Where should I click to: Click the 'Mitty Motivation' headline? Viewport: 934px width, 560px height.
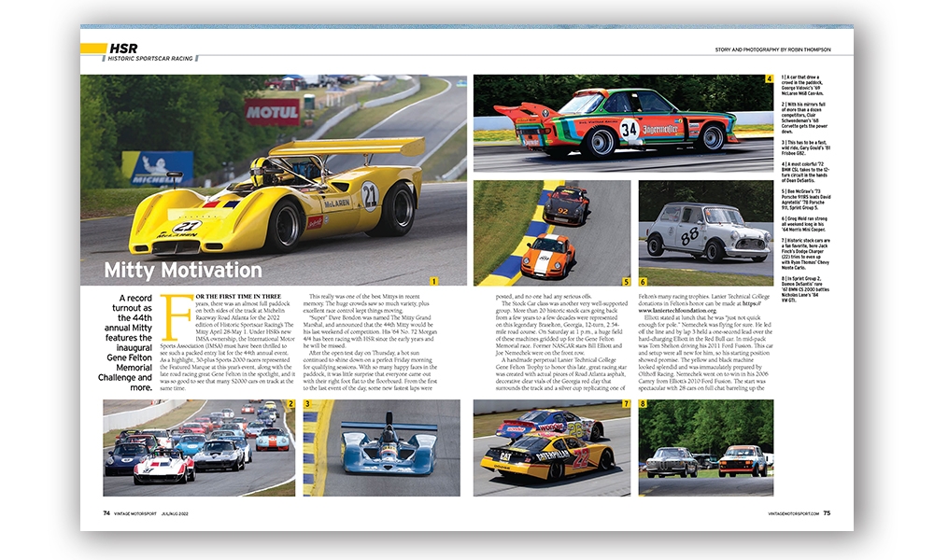183,270
